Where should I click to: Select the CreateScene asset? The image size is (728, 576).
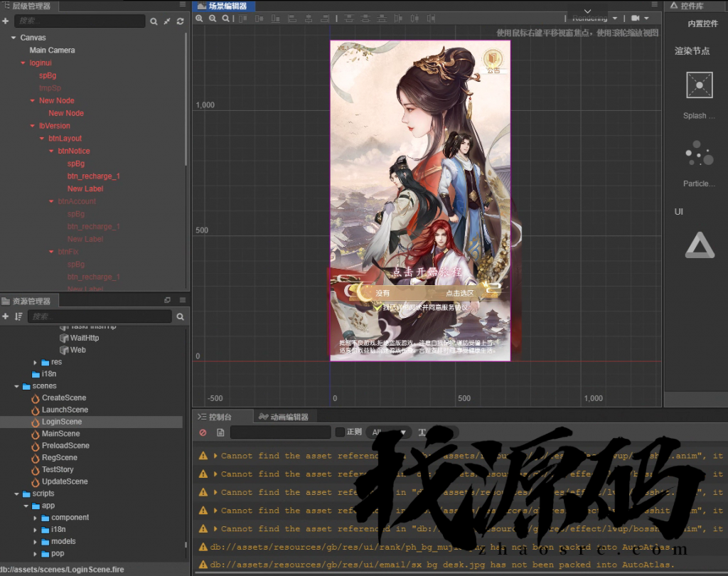(x=64, y=398)
